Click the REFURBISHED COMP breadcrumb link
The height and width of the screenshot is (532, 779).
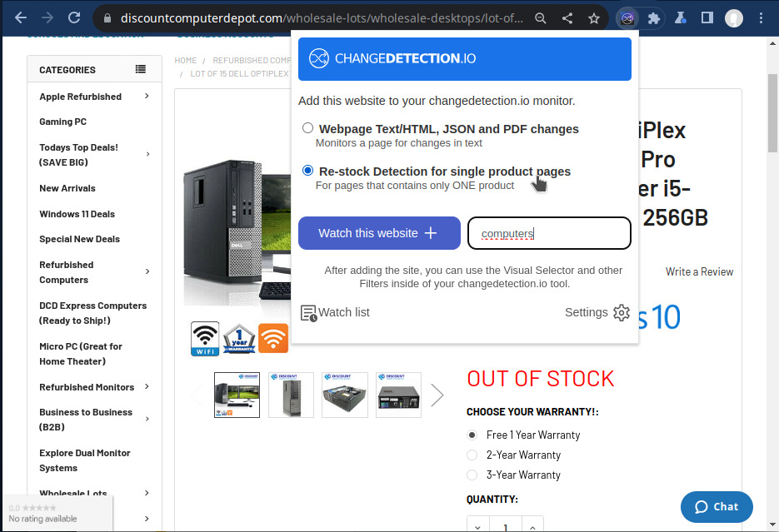pyautogui.click(x=252, y=60)
